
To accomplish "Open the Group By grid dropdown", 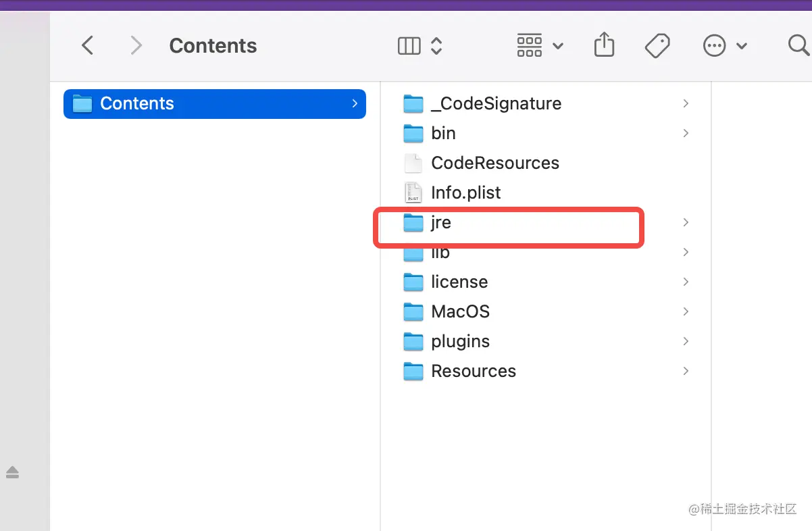I will click(539, 45).
